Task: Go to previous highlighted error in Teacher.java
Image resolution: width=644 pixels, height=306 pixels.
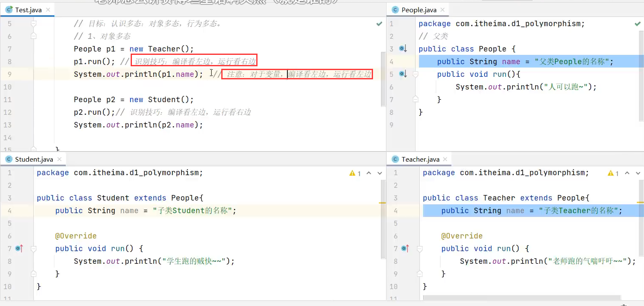Action: 627,173
